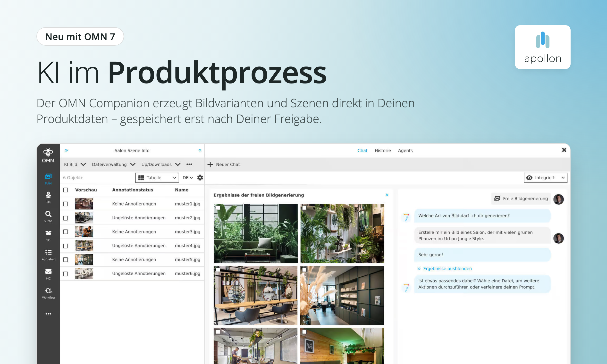Open the MAM module in sidebar

pyautogui.click(x=48, y=179)
